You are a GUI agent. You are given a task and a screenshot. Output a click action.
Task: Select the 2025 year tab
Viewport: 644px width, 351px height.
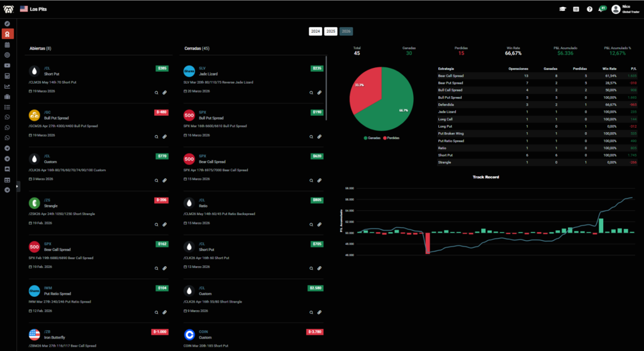click(331, 31)
